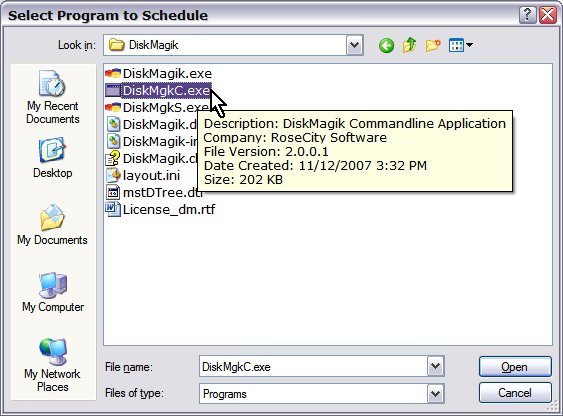Click the Cancel button
Screen dimensions: 563x416
coord(515,393)
